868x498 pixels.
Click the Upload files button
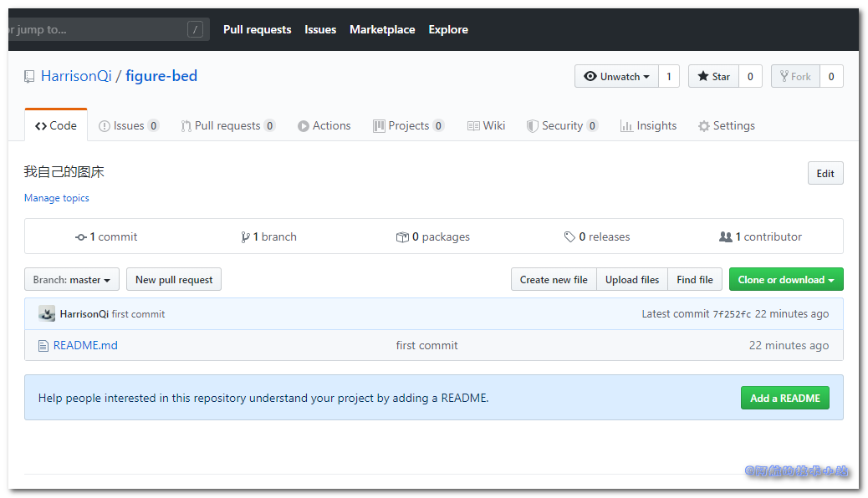pyautogui.click(x=631, y=280)
